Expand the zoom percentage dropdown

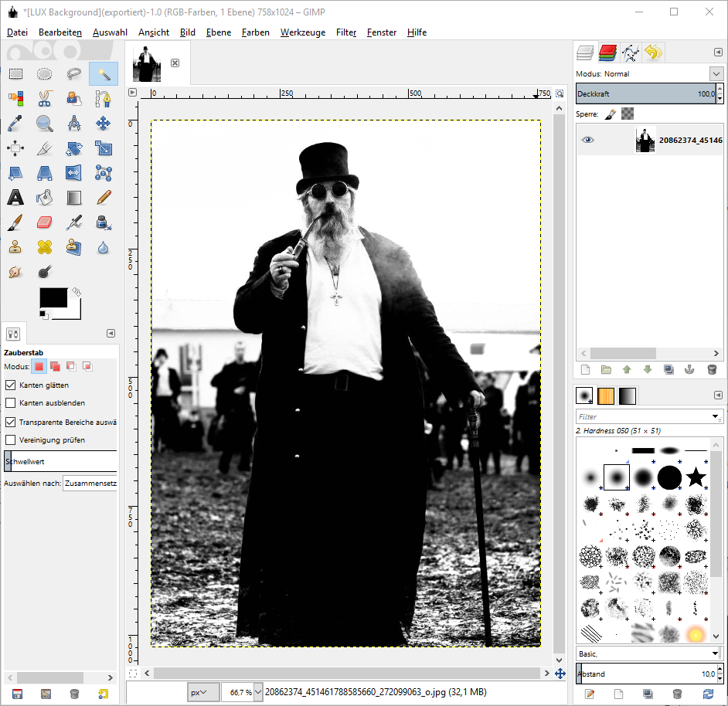coord(258,693)
